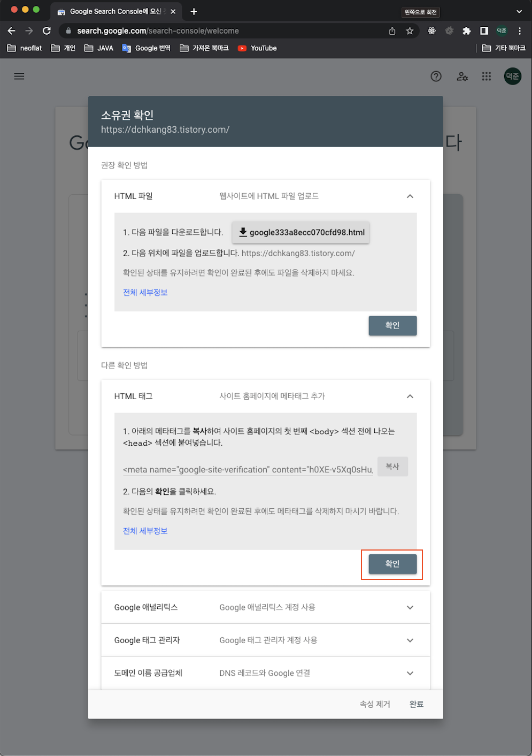The width and height of the screenshot is (532, 756).
Task: Open the JAVA bookmarks folder
Action: tap(99, 48)
